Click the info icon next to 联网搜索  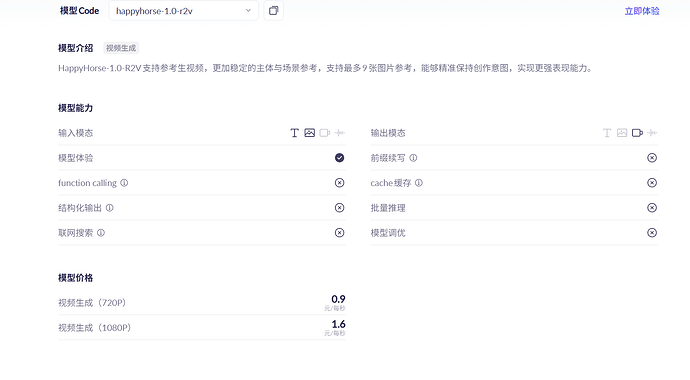101,233
